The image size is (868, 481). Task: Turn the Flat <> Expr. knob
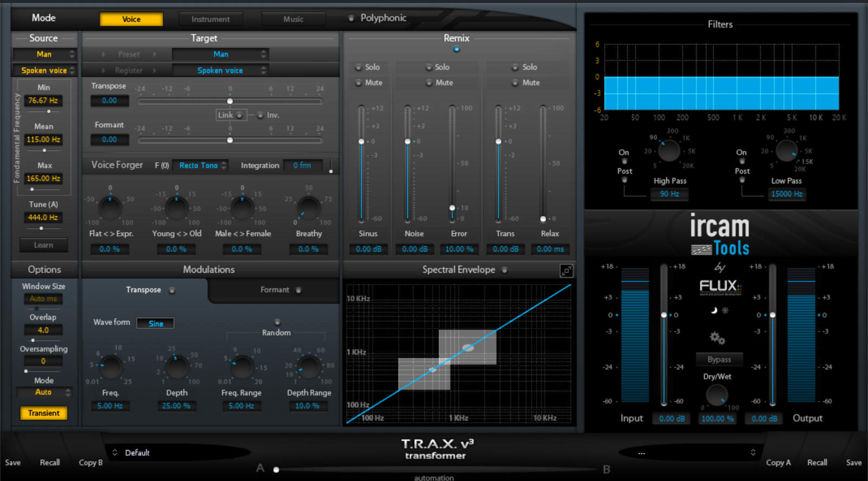[x=110, y=208]
